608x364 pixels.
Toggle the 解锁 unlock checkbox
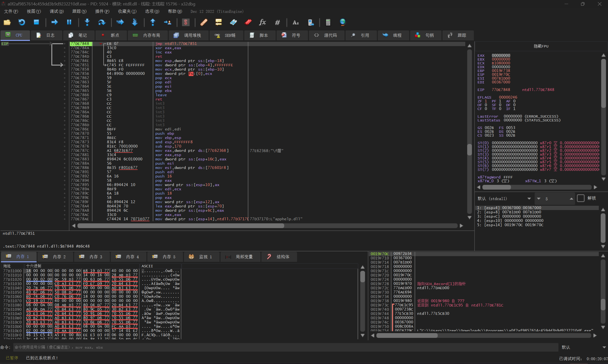point(580,198)
